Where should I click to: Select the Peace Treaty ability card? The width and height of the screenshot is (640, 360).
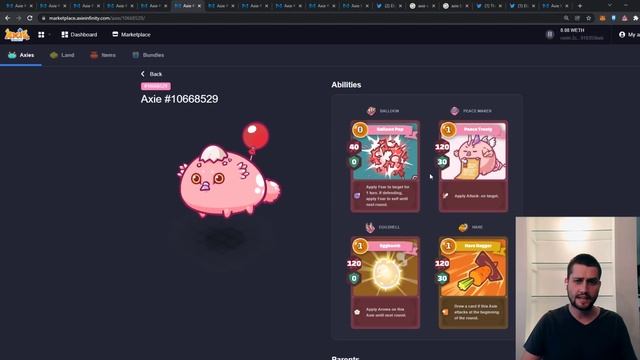[473, 166]
